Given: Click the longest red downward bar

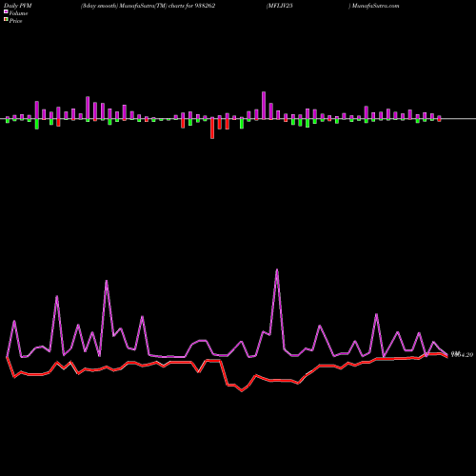Looking at the screenshot, I should (212, 129).
